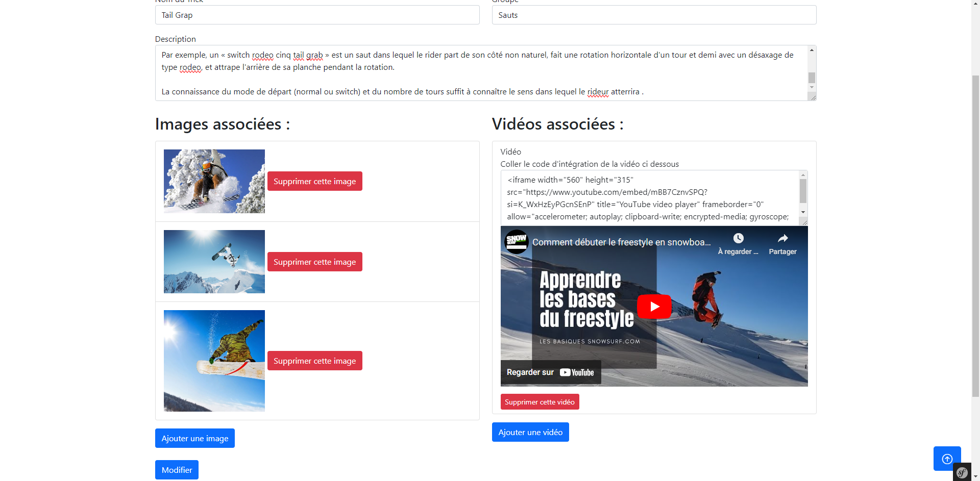This screenshot has width=980, height=481.
Task: Click the 'Coller le code d'intégration' label
Action: pos(590,164)
